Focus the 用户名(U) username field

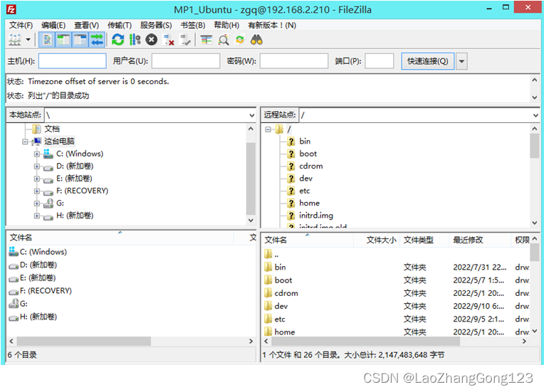(x=186, y=61)
